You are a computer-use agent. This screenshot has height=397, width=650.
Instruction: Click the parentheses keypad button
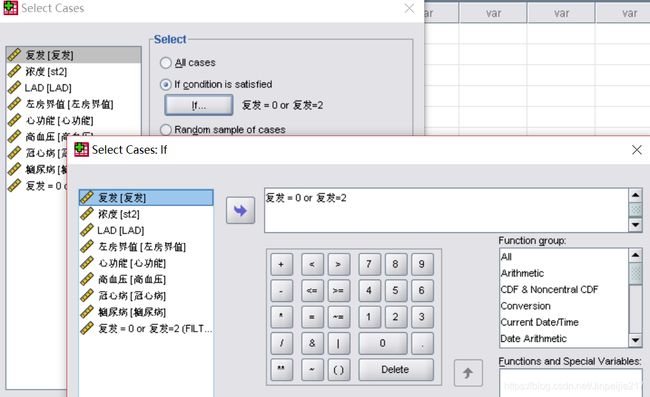click(x=338, y=369)
